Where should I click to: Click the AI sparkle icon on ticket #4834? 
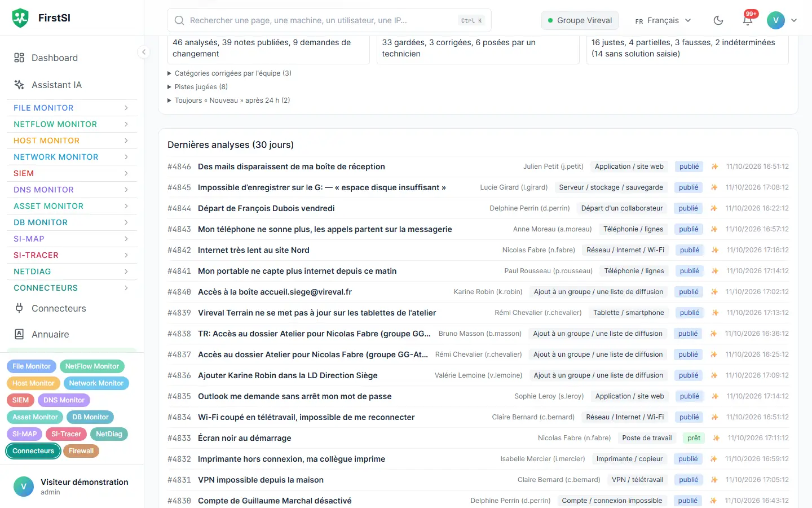coord(714,417)
